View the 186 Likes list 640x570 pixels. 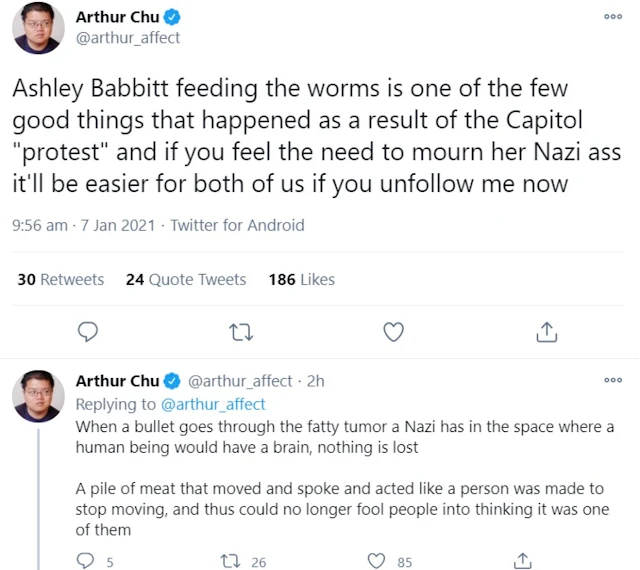tap(302, 280)
